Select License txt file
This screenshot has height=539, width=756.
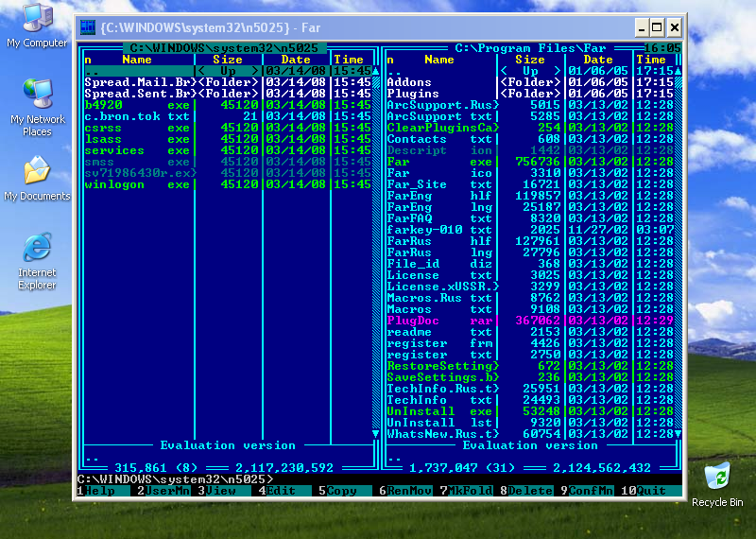(530, 275)
